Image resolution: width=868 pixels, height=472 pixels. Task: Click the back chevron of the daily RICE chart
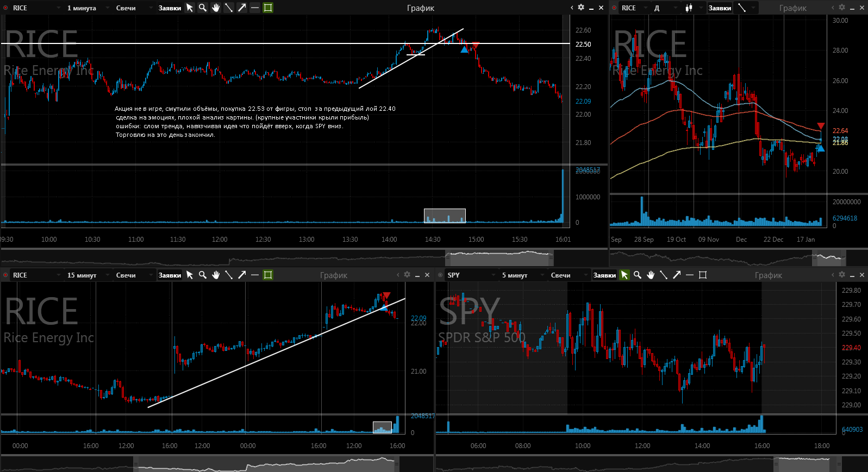point(833,8)
